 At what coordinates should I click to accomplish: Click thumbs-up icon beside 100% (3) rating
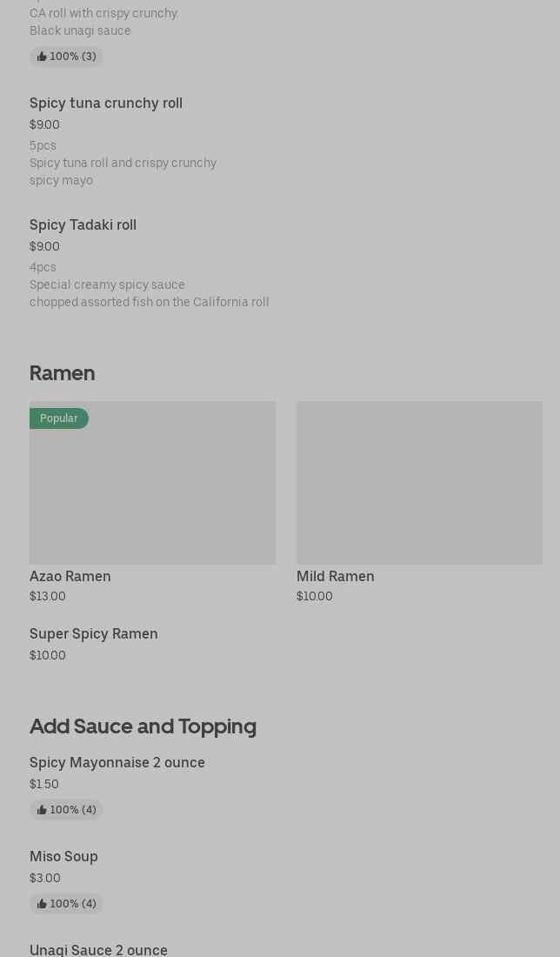(42, 57)
